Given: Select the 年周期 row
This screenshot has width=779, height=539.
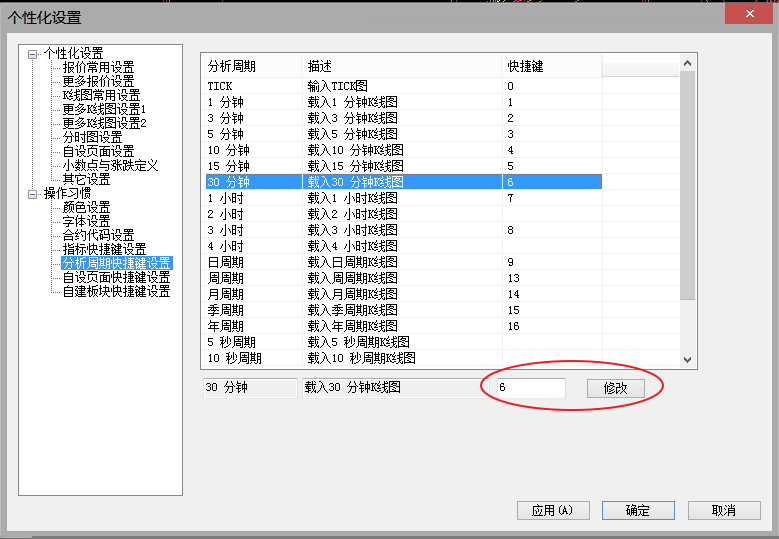Looking at the screenshot, I should tap(403, 326).
